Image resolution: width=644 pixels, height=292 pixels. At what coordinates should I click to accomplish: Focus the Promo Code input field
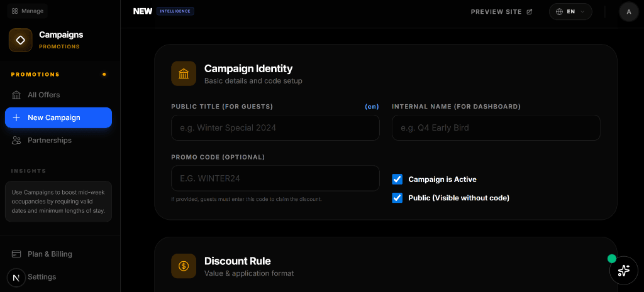point(275,178)
